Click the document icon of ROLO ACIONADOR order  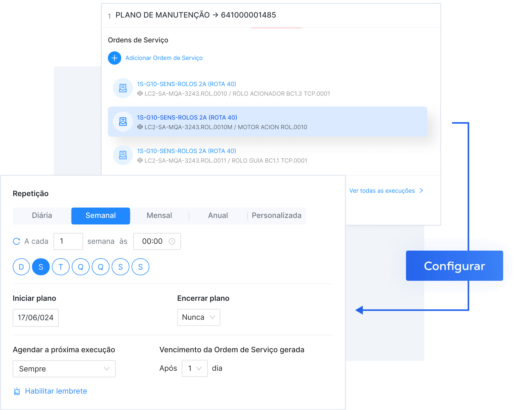tap(123, 88)
